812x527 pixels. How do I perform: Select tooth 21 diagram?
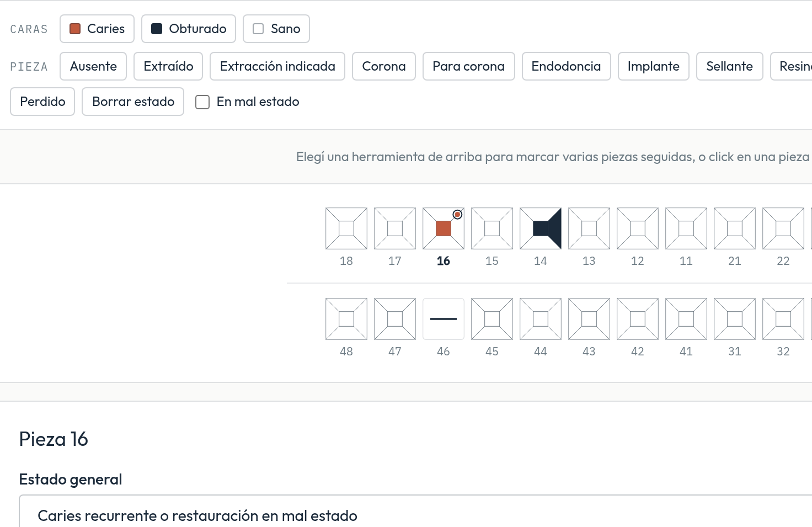tap(735, 228)
